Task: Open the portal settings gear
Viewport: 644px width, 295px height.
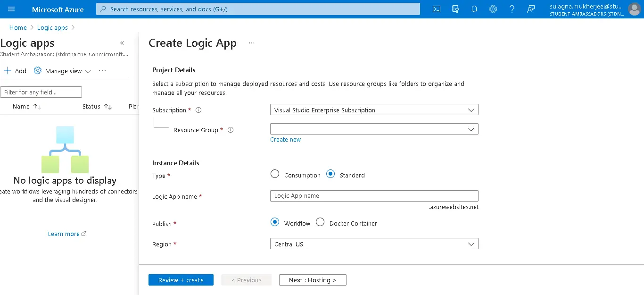Action: 493,9
